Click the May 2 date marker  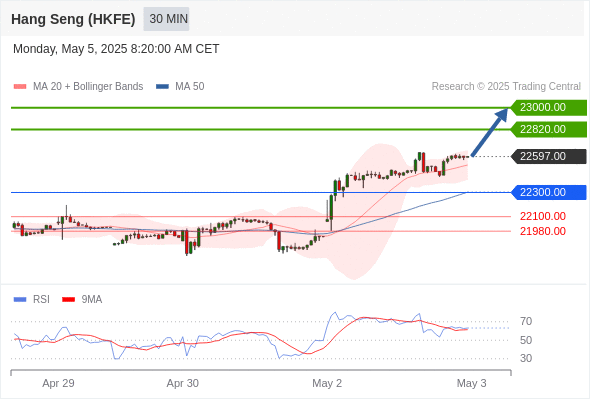click(x=327, y=383)
